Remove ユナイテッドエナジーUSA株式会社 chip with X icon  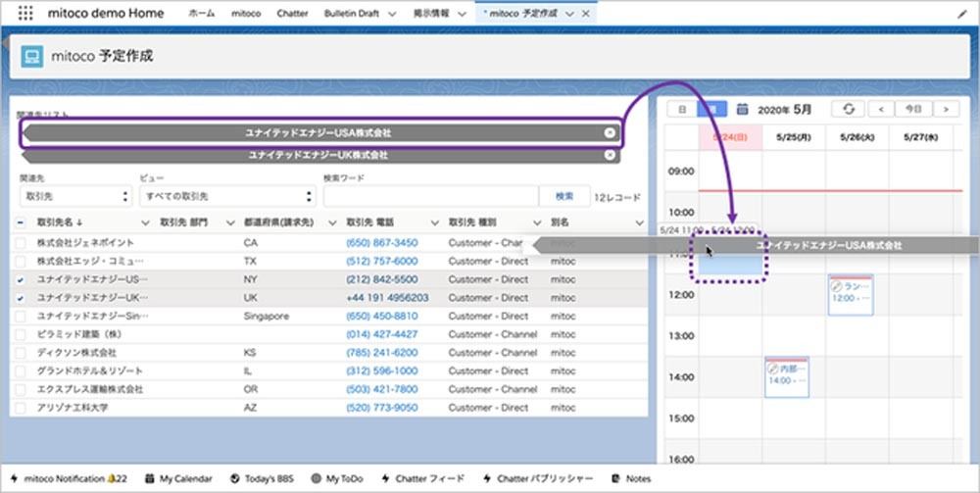610,132
